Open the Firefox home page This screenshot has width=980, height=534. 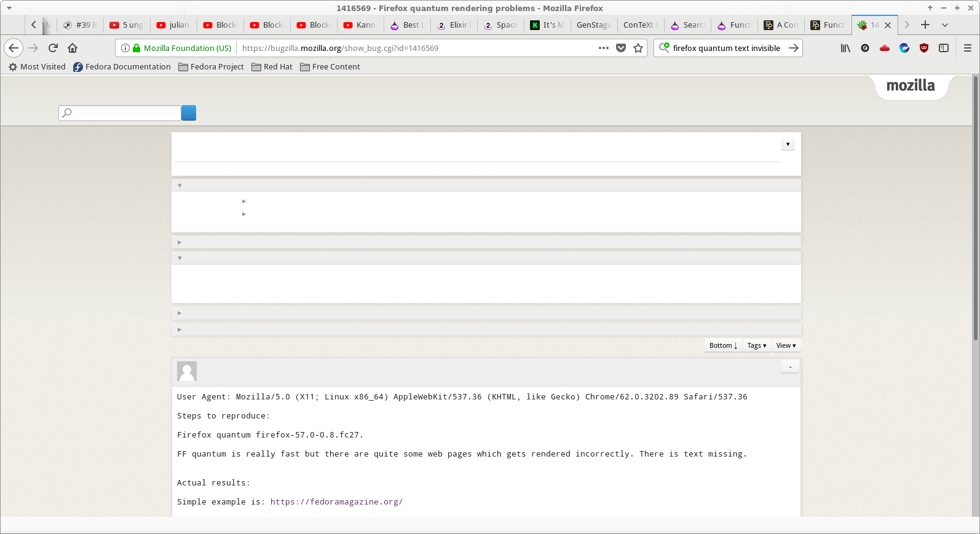[x=73, y=48]
